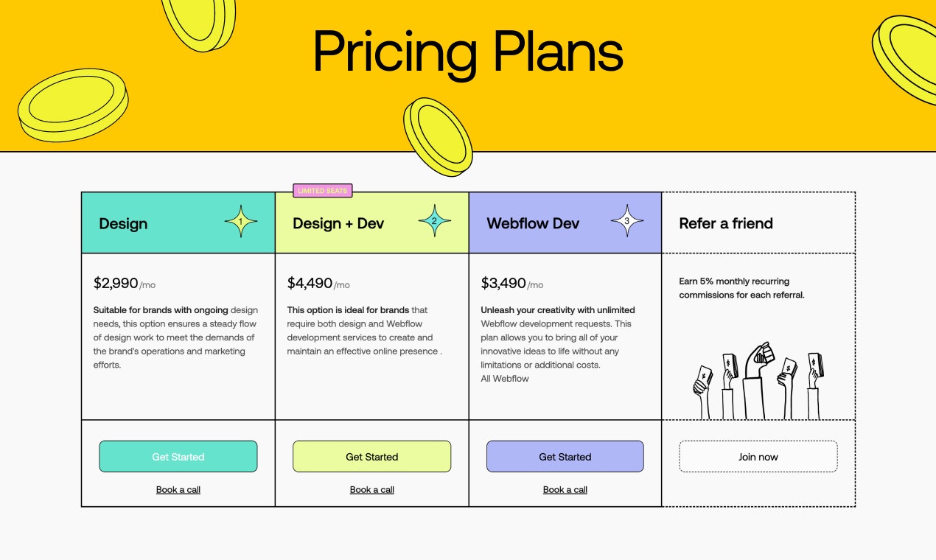Click Get Started under Design + Dev

coord(371,457)
